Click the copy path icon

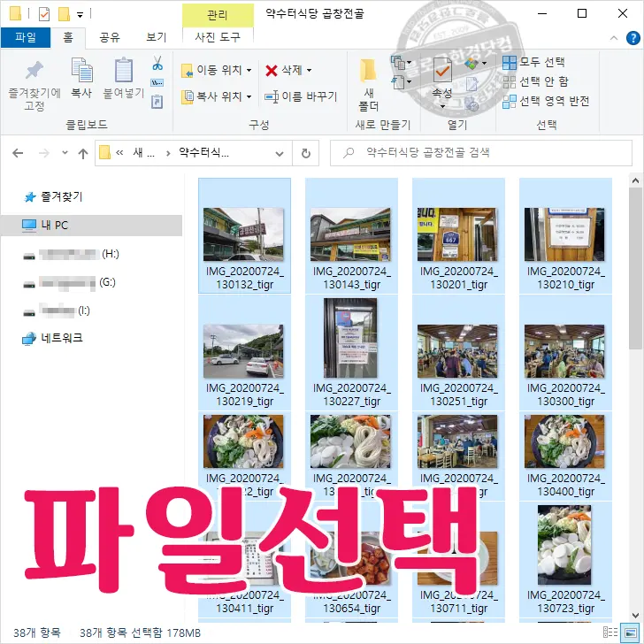tap(157, 83)
